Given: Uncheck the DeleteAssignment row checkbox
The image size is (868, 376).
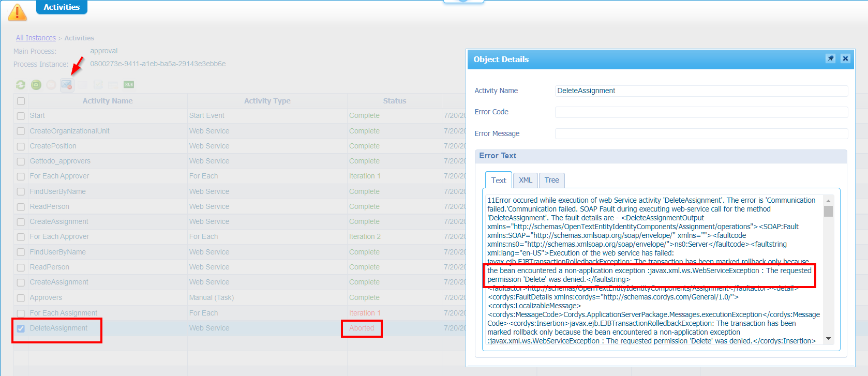Looking at the screenshot, I should (21, 328).
